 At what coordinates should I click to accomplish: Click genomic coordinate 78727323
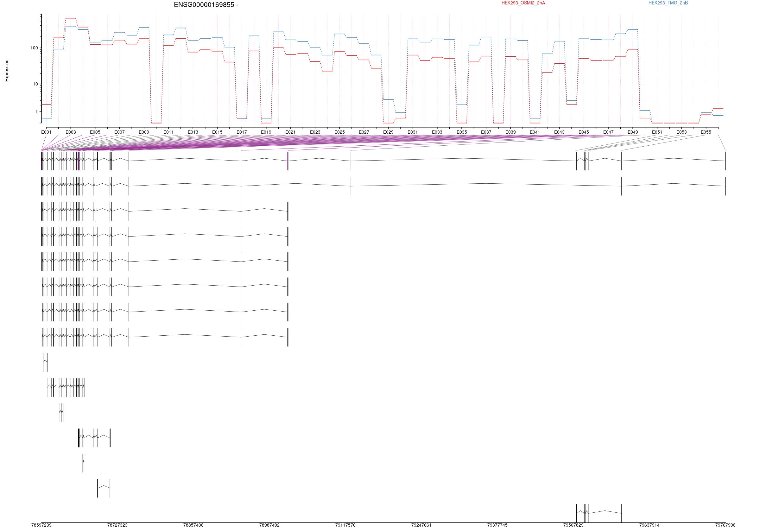pos(117,525)
